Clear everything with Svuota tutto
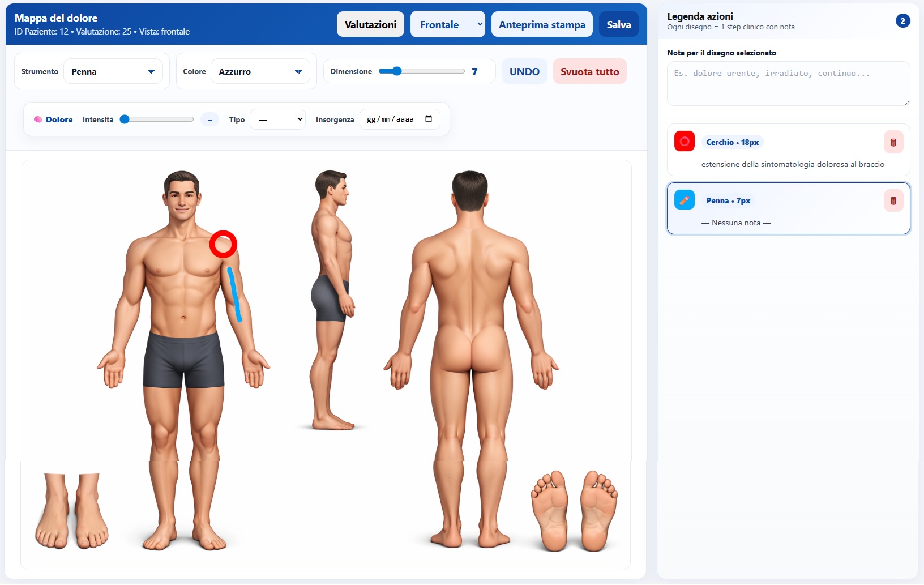The image size is (924, 585). click(x=589, y=71)
